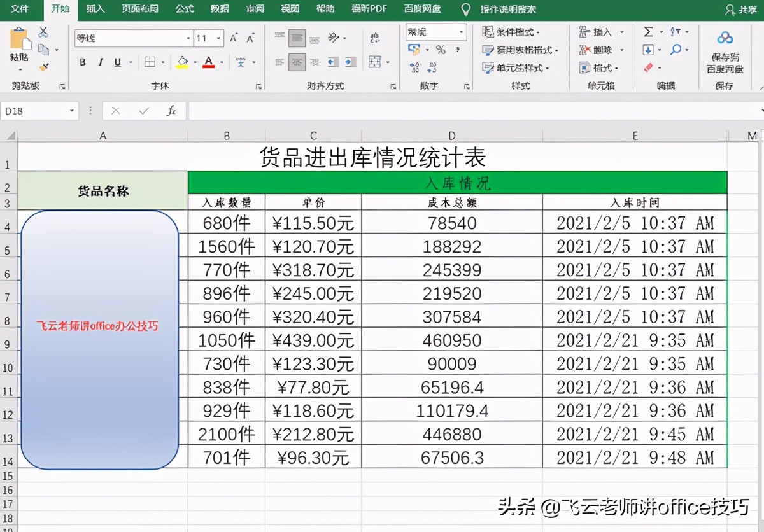This screenshot has height=532, width=764.
Task: Open the font size dropdown
Action: tap(219, 38)
